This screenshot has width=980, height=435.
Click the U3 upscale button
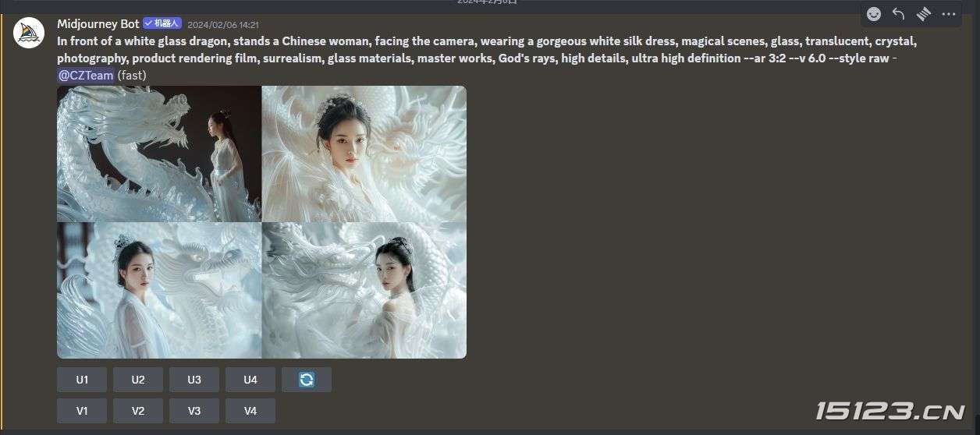(x=194, y=380)
